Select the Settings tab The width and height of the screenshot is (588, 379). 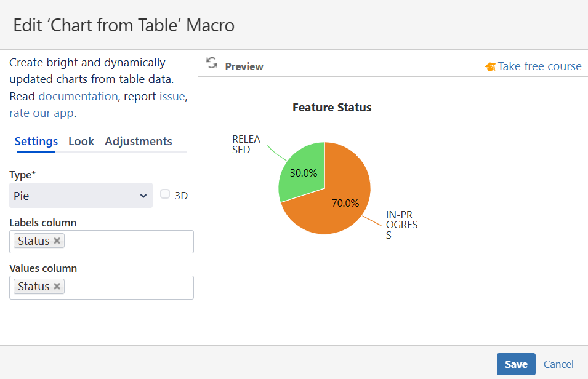tap(36, 142)
